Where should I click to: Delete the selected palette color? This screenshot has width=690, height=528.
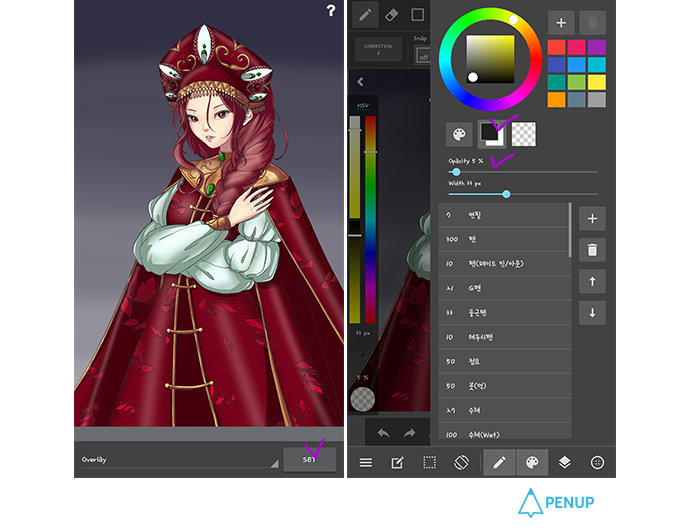point(592,22)
